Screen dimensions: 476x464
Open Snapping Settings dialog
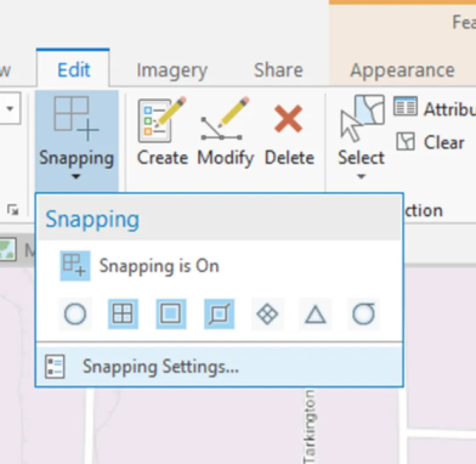point(220,366)
